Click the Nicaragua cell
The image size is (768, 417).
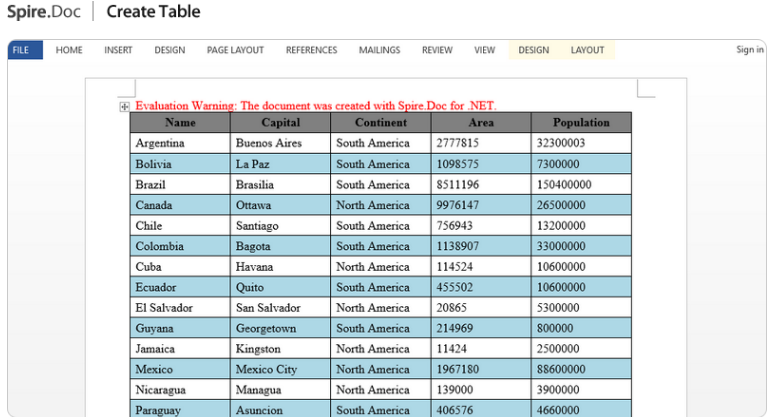[x=180, y=390]
